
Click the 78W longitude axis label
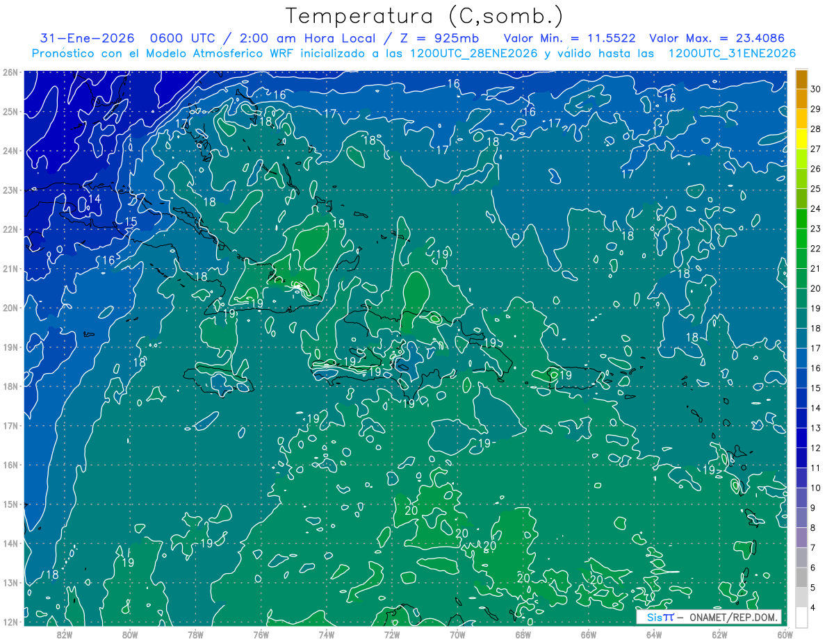pos(195,634)
